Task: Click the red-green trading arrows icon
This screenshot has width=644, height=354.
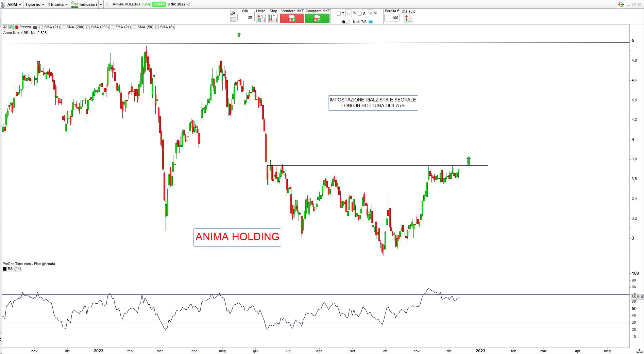Action: [x=621, y=4]
